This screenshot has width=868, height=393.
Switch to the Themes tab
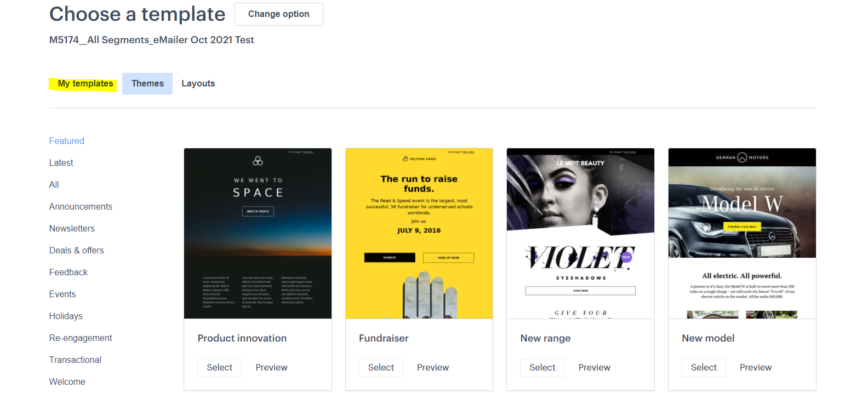[x=147, y=84]
